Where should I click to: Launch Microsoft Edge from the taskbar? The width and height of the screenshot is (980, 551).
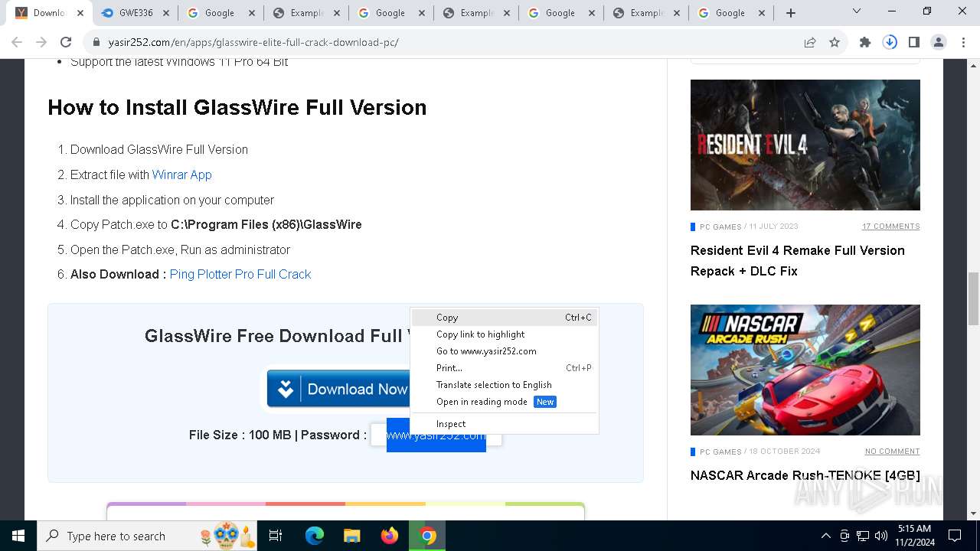315,536
